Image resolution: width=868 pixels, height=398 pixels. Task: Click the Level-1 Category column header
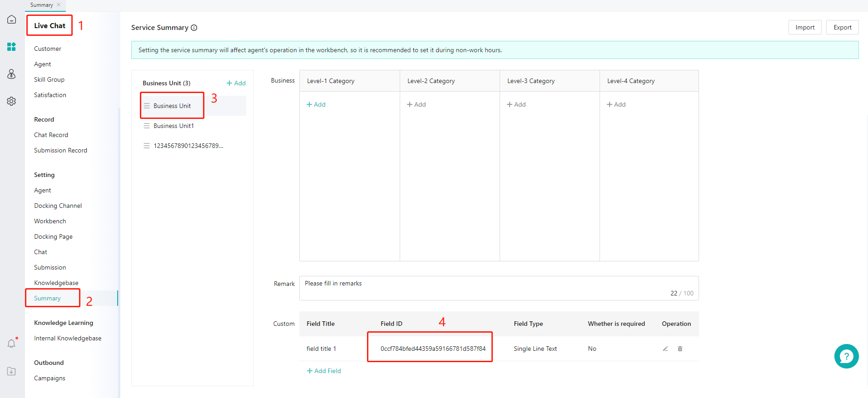coord(331,81)
